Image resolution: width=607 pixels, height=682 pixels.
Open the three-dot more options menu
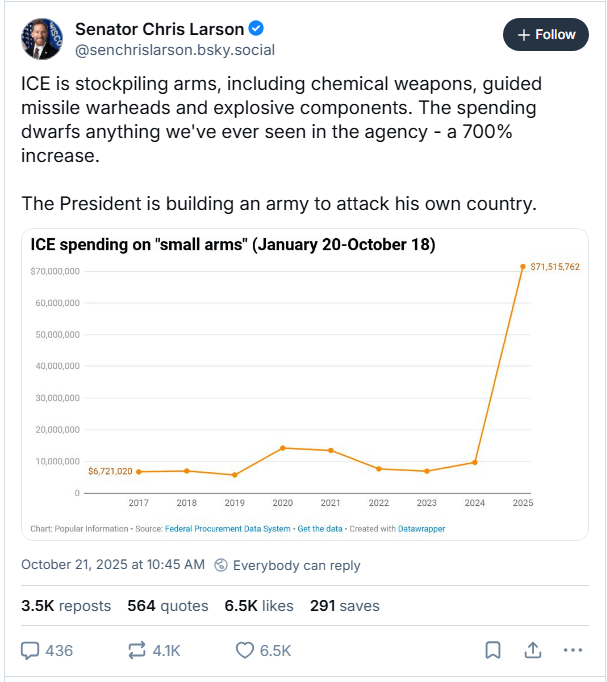tap(572, 650)
